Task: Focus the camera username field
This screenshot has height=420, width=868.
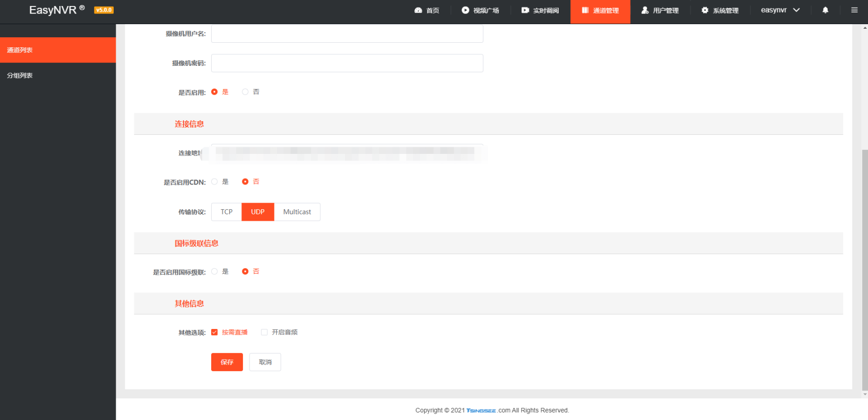Action: pyautogui.click(x=347, y=34)
